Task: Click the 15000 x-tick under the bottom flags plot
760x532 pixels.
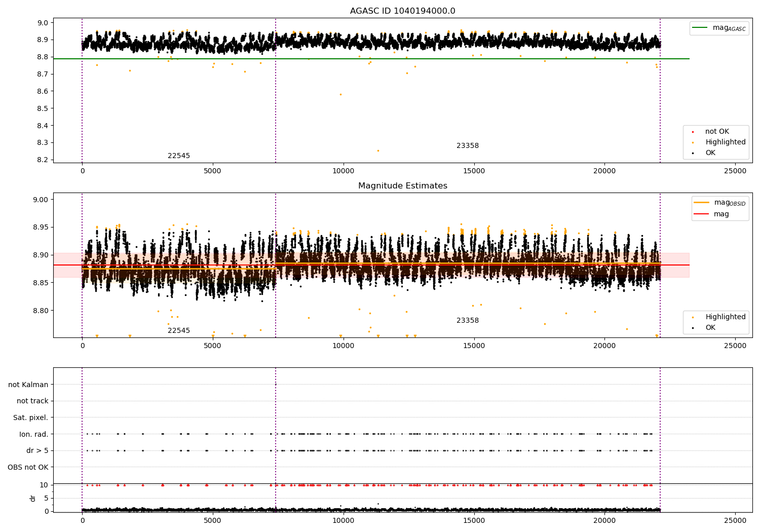Action: 474,521
